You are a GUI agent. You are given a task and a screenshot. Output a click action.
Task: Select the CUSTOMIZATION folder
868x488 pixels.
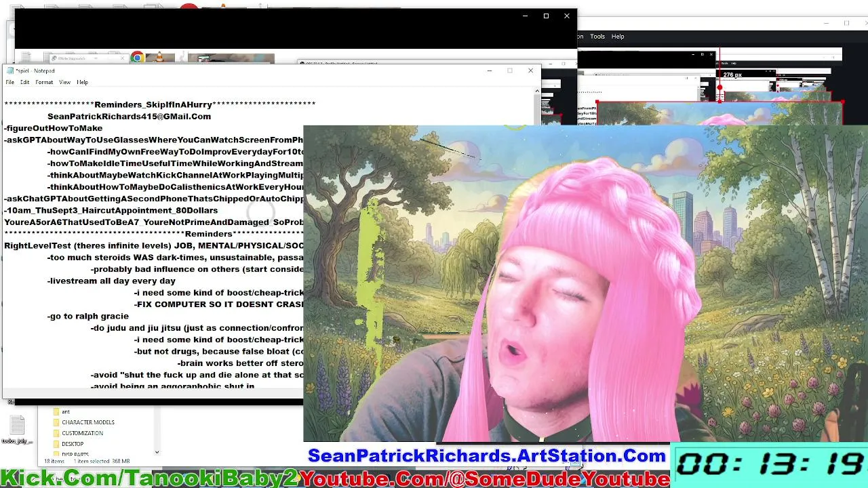tap(82, 433)
